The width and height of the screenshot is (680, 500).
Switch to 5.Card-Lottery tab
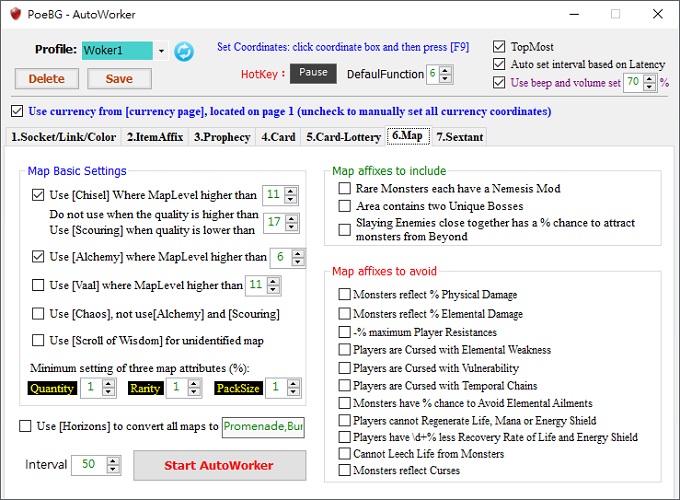(x=343, y=137)
